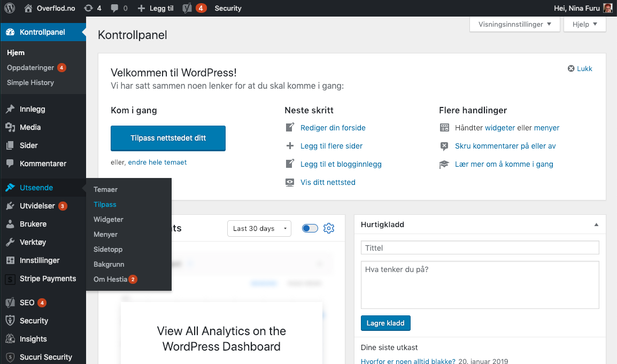Click the Sider pages icon
Image resolution: width=617 pixels, height=364 pixels.
[10, 145]
